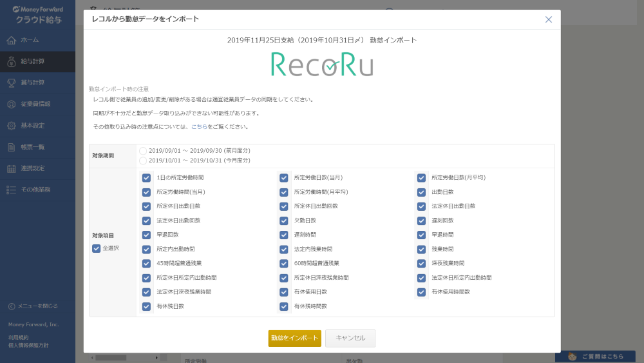The height and width of the screenshot is (363, 644).
Task: Toggle 所定休日出勤回数 checkbox
Action: (284, 206)
